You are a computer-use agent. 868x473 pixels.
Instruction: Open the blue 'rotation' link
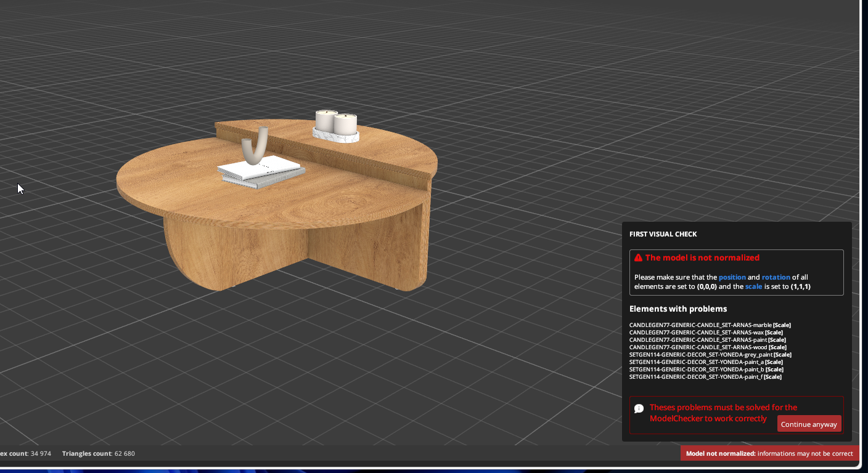tap(776, 277)
